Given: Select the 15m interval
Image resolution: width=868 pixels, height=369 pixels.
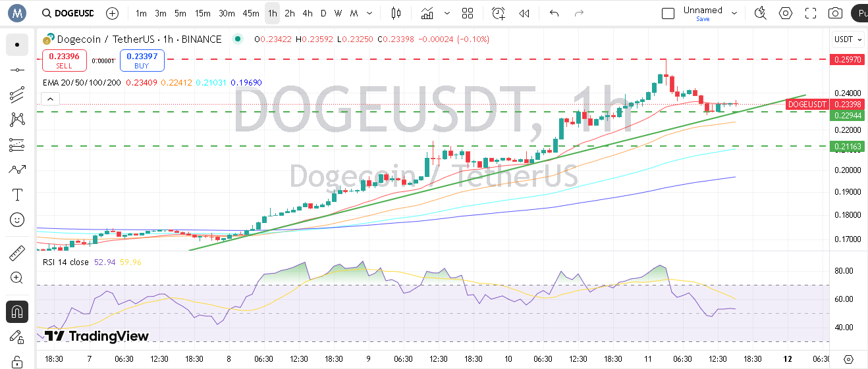Looking at the screenshot, I should (x=203, y=13).
